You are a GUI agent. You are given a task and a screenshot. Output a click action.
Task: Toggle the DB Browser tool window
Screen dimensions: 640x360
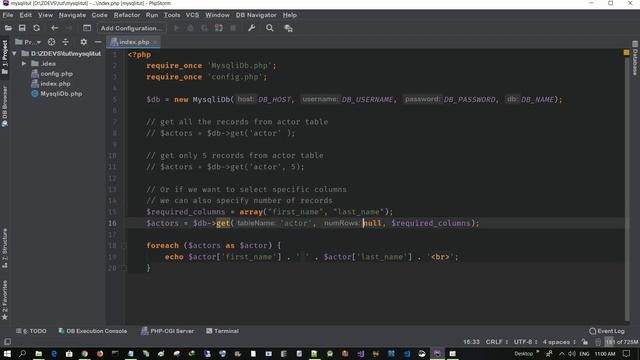pos(5,106)
